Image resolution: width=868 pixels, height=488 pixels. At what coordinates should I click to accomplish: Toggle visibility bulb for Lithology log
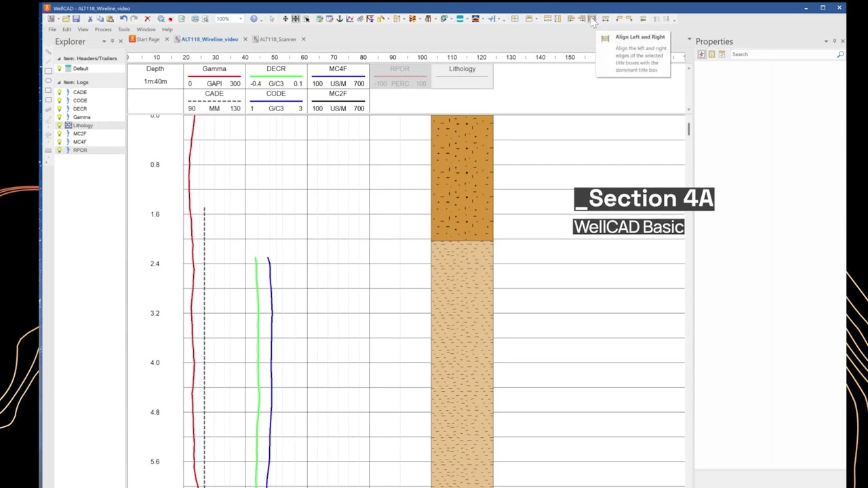59,125
